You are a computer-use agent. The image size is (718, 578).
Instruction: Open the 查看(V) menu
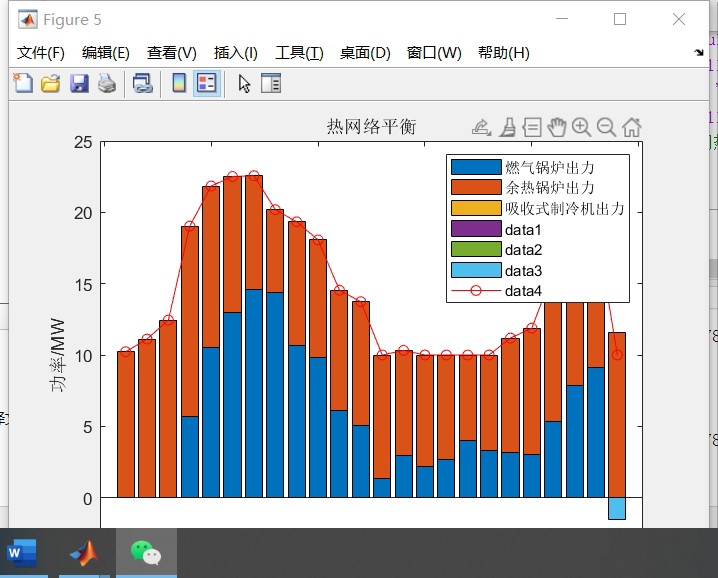pyautogui.click(x=172, y=53)
